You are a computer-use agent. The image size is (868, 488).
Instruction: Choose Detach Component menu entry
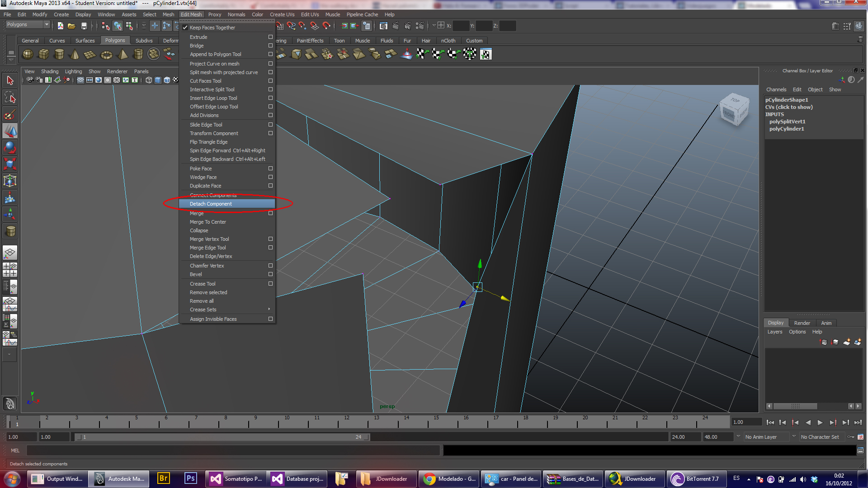tap(211, 204)
